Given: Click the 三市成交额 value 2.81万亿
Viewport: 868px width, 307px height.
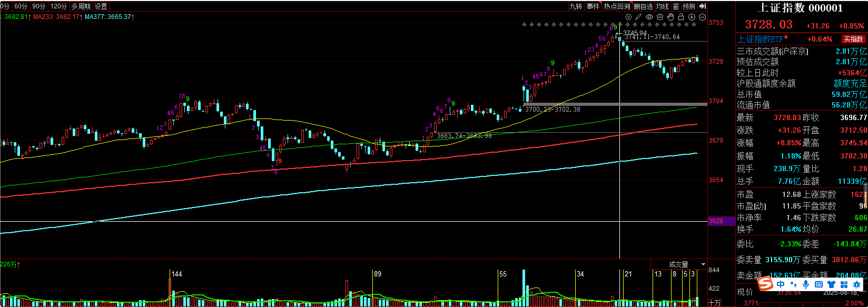Looking at the screenshot, I should click(851, 52).
